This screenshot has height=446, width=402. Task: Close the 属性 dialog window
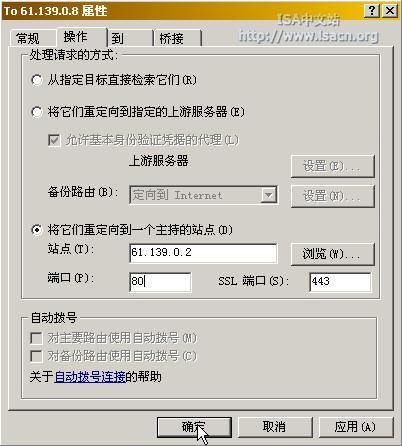tap(389, 11)
